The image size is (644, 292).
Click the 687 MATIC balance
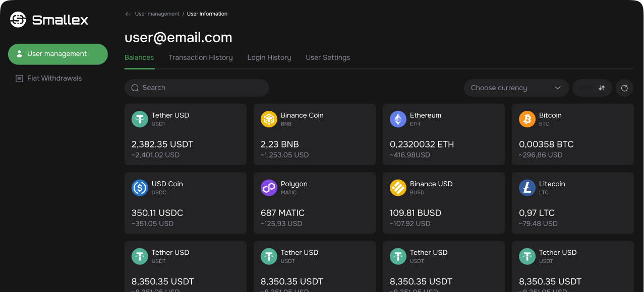click(x=283, y=213)
